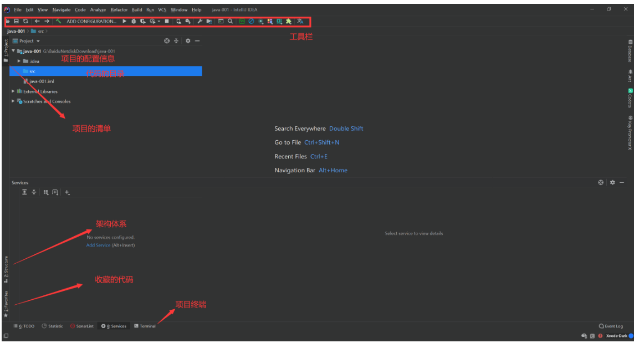Viewport: 644px width, 348px height.
Task: Click the Open in New Tab Services icon
Action: (x=55, y=192)
